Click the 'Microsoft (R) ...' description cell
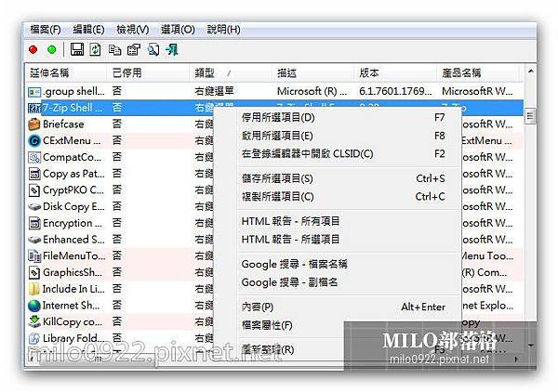 (312, 91)
